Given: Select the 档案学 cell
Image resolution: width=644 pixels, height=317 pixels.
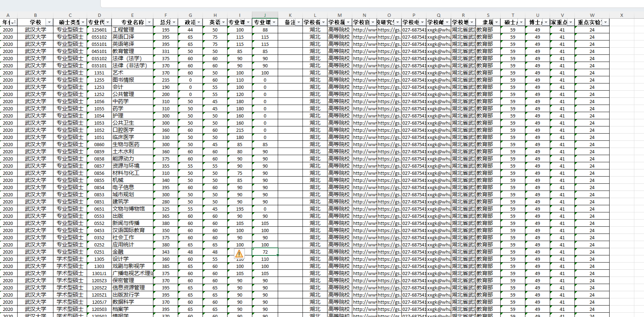Looking at the screenshot, I should (x=132, y=309).
